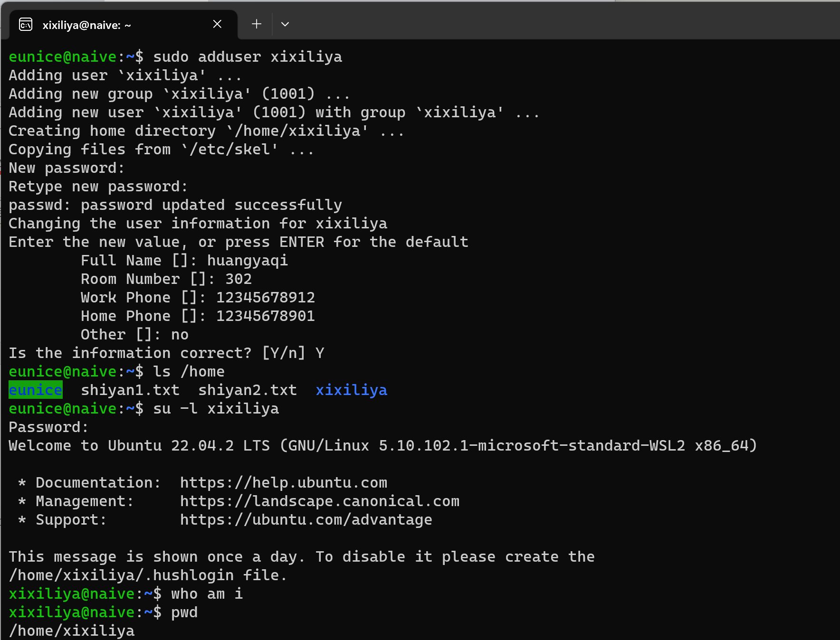Click the shiyan2.txt file name
Viewport: 840px width, 640px height.
[x=247, y=390]
